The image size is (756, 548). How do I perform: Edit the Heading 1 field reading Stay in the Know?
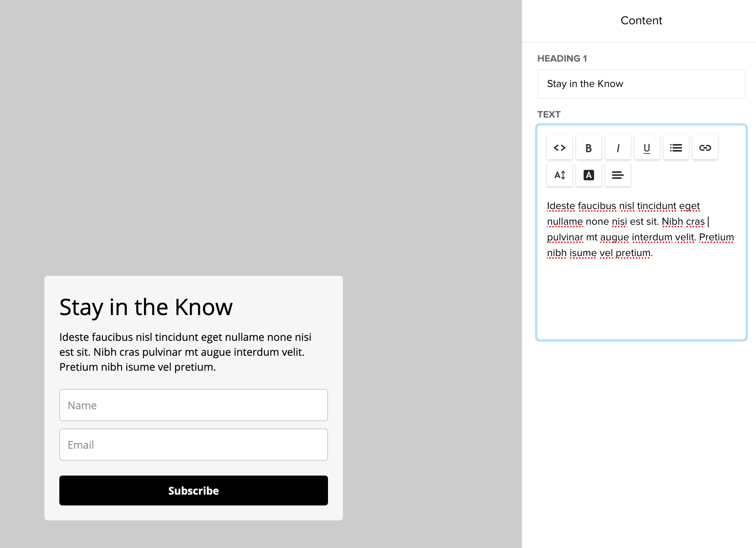641,84
